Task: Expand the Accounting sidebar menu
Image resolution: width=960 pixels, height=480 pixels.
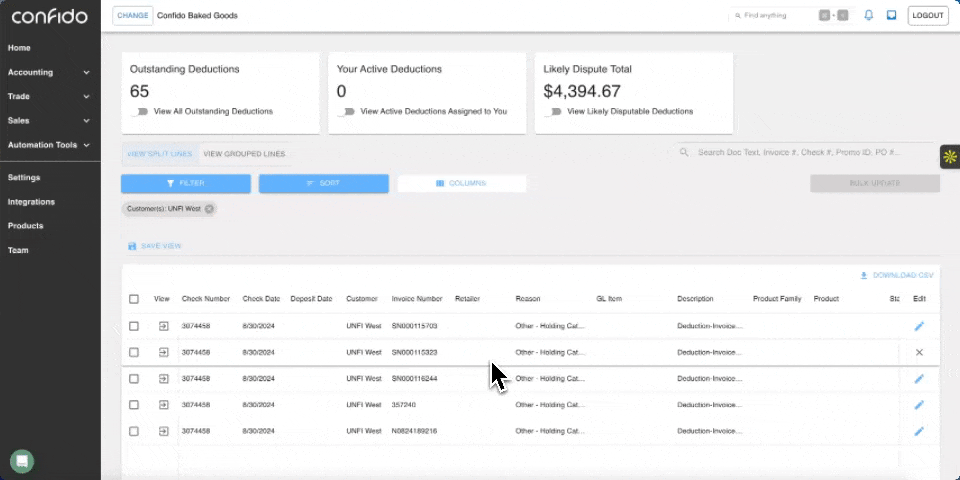Action: coord(50,72)
